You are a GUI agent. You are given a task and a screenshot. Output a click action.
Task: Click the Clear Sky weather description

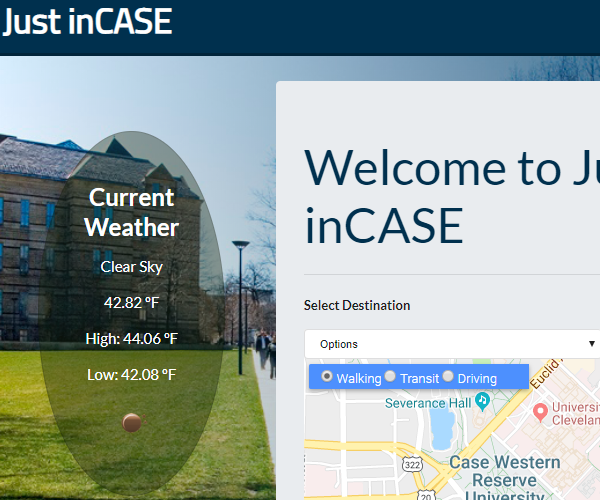point(131,267)
